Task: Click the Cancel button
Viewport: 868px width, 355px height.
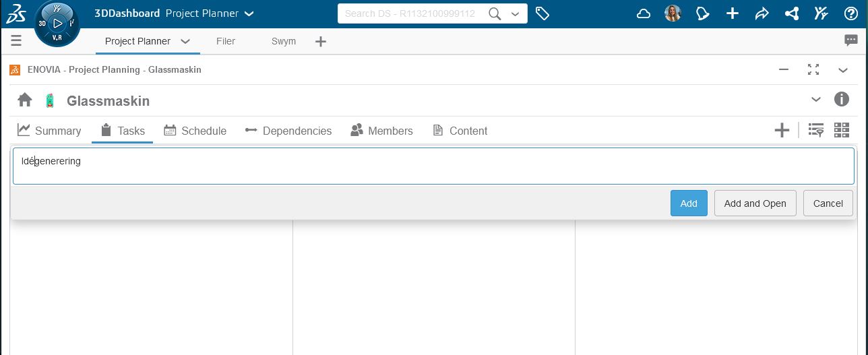Action: 828,203
